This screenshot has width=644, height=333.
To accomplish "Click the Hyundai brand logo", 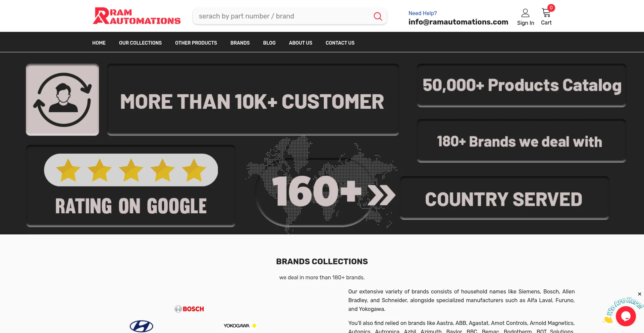I will click(x=142, y=326).
